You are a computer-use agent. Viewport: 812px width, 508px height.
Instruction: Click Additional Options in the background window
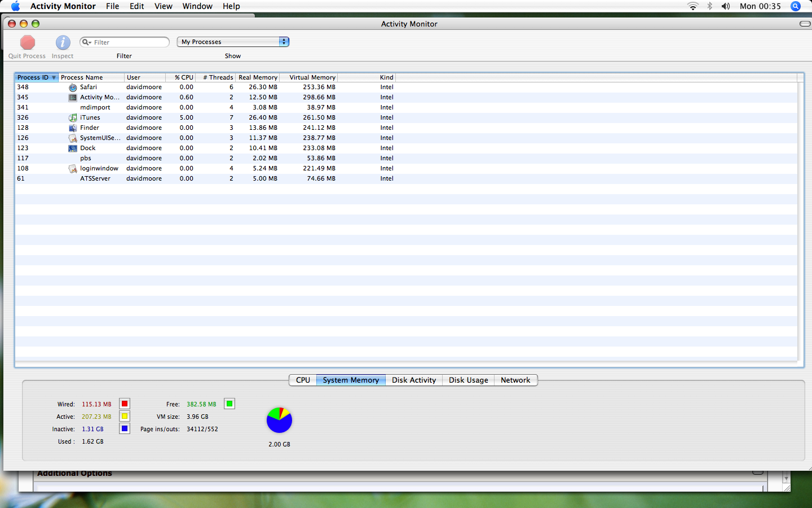click(x=74, y=474)
